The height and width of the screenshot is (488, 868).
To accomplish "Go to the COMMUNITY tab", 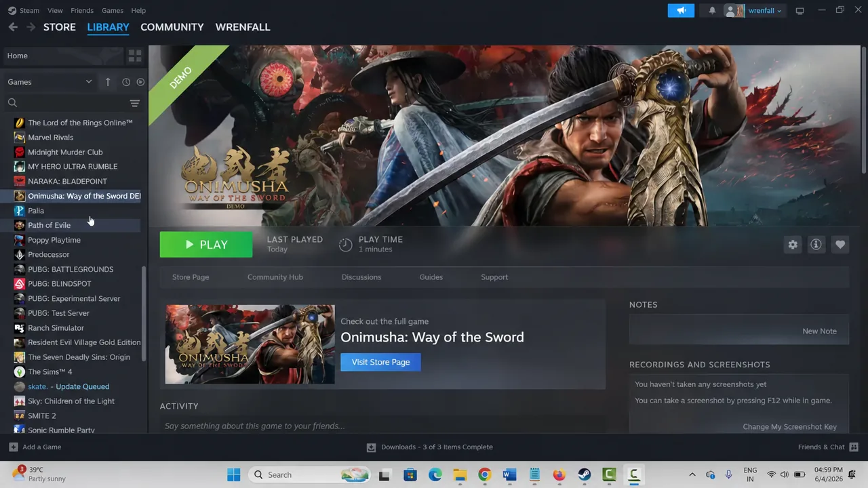I will pos(172,27).
